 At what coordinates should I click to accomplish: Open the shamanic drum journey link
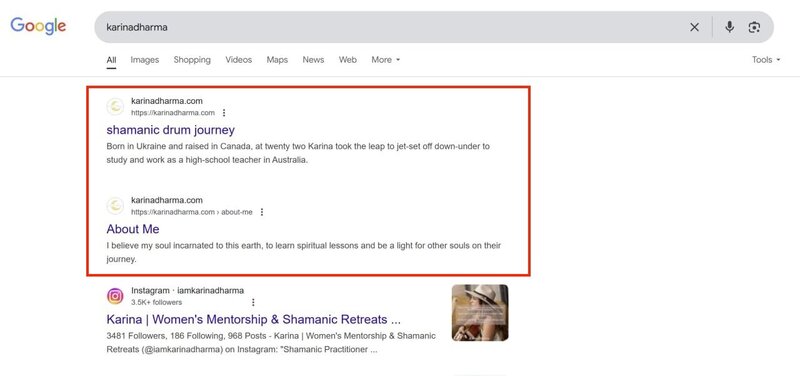tap(170, 130)
